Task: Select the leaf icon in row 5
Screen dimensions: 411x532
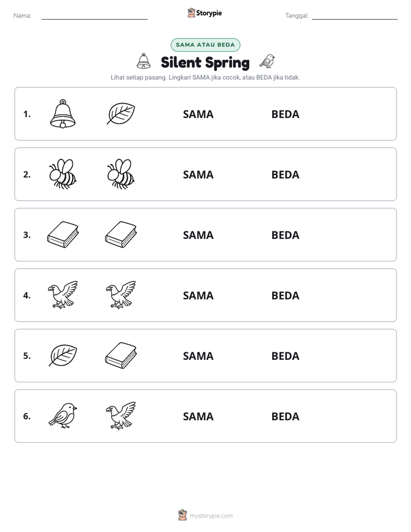Action: tap(63, 355)
